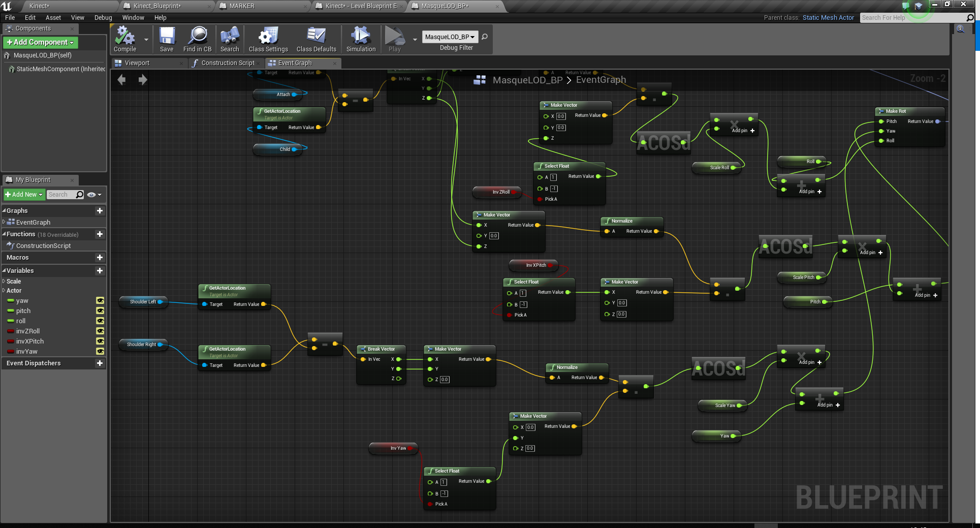Screen dimensions: 980x528
Task: Open the Add New dropdown
Action: tap(24, 195)
